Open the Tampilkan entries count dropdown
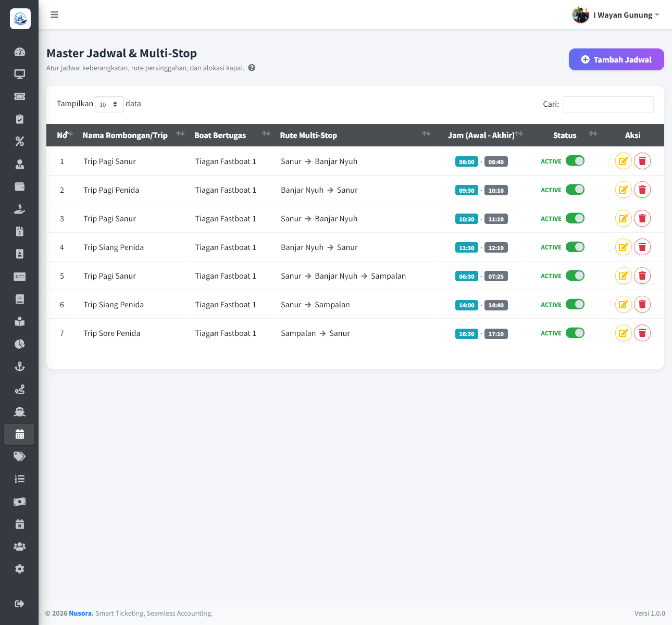 [x=109, y=104]
